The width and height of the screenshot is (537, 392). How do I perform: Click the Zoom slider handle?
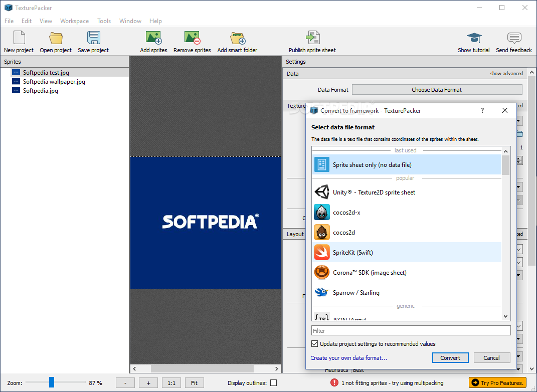[51, 382]
